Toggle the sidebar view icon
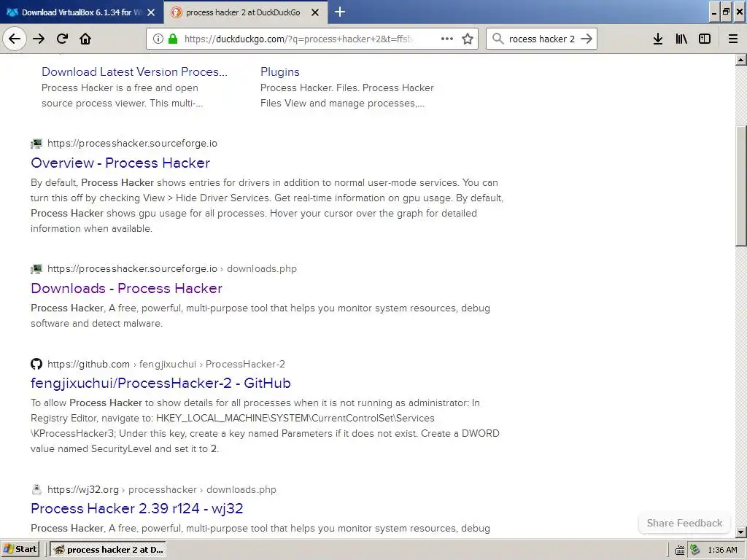 tap(705, 39)
